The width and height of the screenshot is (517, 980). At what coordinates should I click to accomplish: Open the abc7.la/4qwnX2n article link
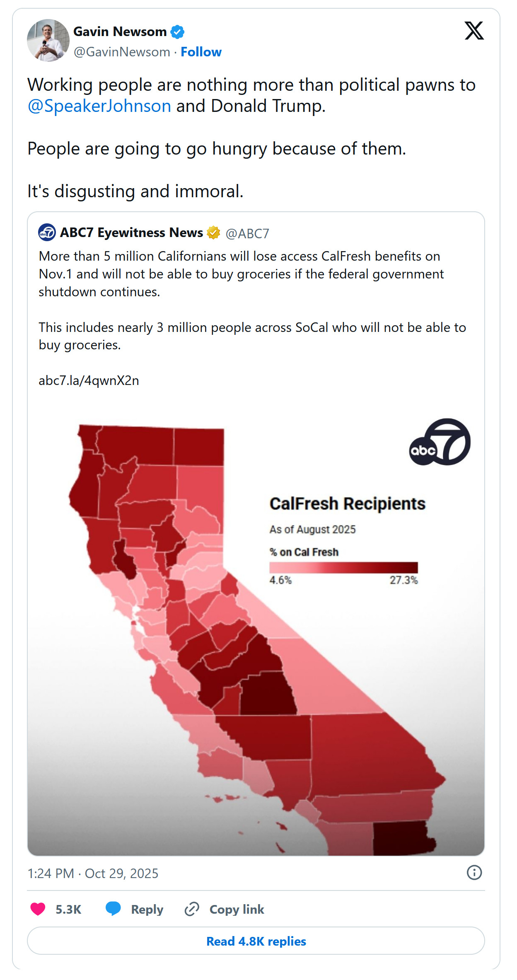point(89,380)
